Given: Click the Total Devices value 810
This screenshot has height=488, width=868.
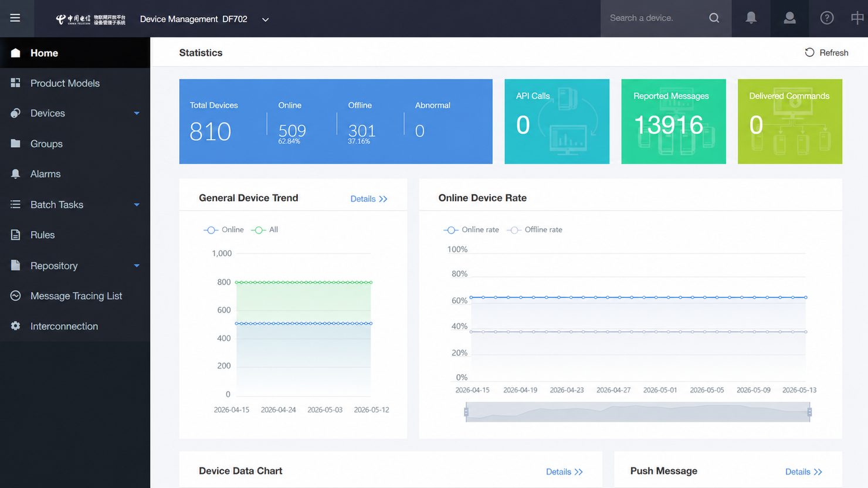Looking at the screenshot, I should click(211, 131).
